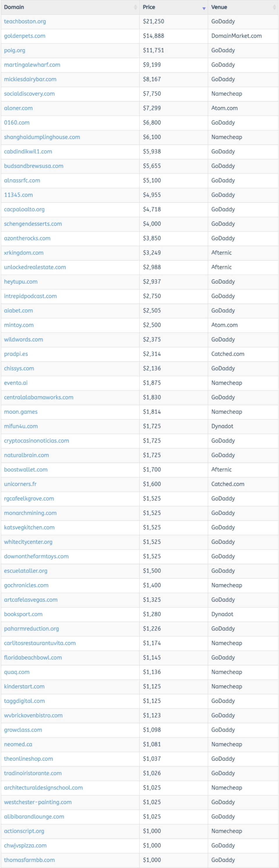Open the thomasfarmbb.com domain link

click(29, 860)
